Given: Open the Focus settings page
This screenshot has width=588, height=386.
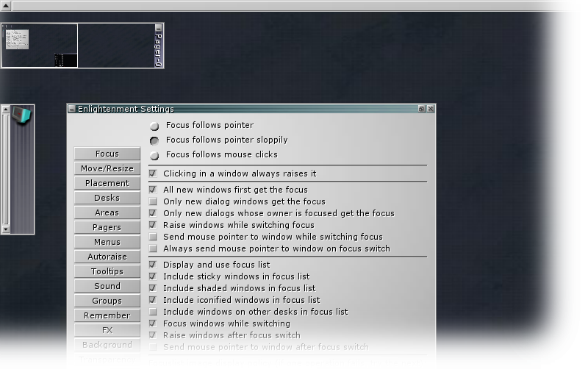Looking at the screenshot, I should [107, 154].
